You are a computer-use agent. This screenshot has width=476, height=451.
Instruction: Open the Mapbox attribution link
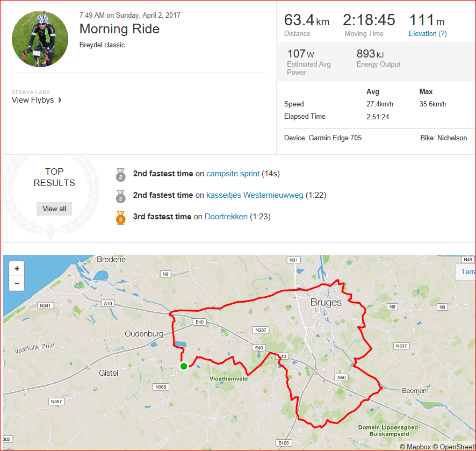pyautogui.click(x=417, y=447)
